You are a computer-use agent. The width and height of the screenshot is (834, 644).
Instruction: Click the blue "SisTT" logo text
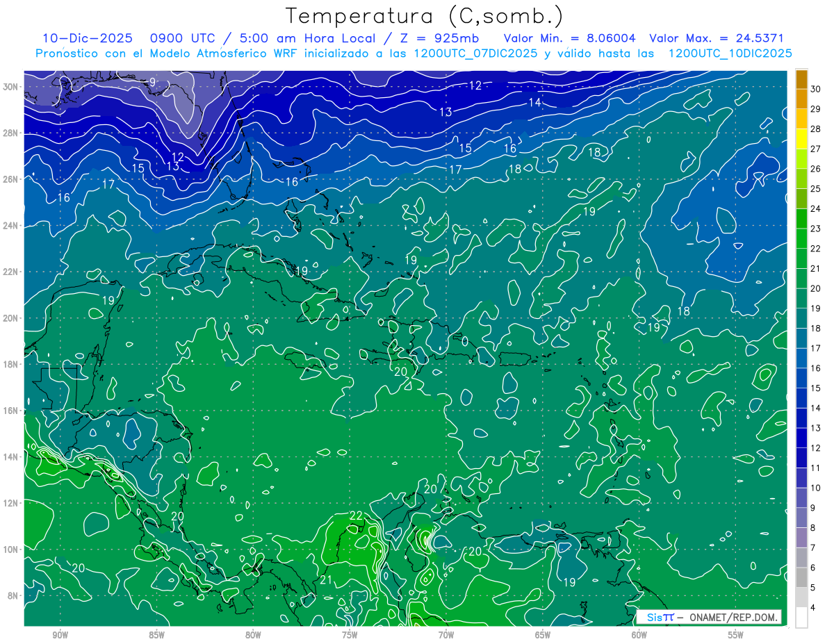tap(660, 617)
